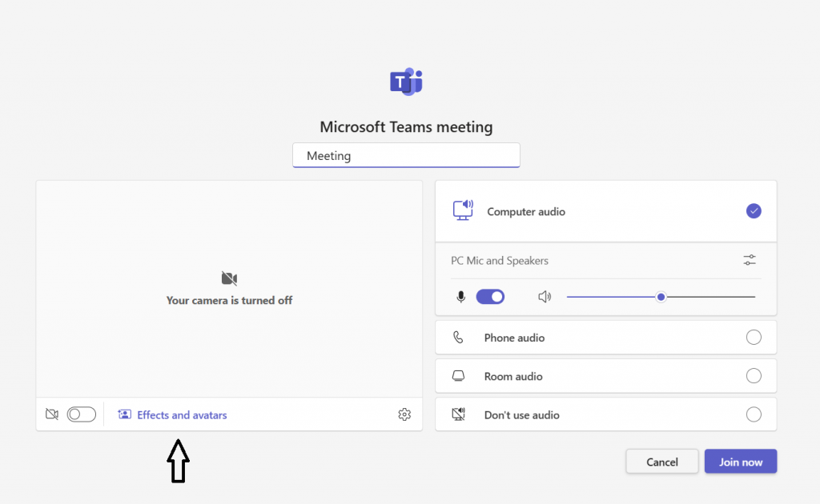Click the Microsoft Teams logo
Image resolution: width=820 pixels, height=504 pixels.
[406, 82]
